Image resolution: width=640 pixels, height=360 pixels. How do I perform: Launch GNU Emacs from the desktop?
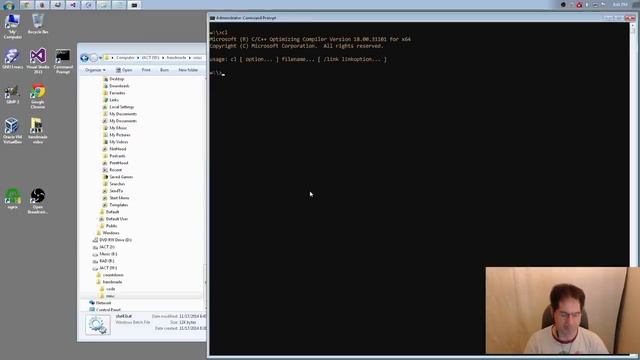[12, 59]
